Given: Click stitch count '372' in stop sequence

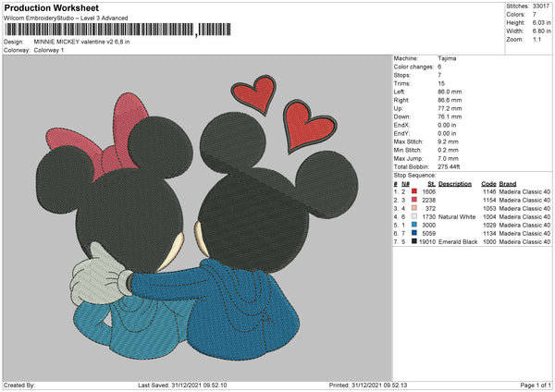Looking at the screenshot, I should pyautogui.click(x=430, y=208).
